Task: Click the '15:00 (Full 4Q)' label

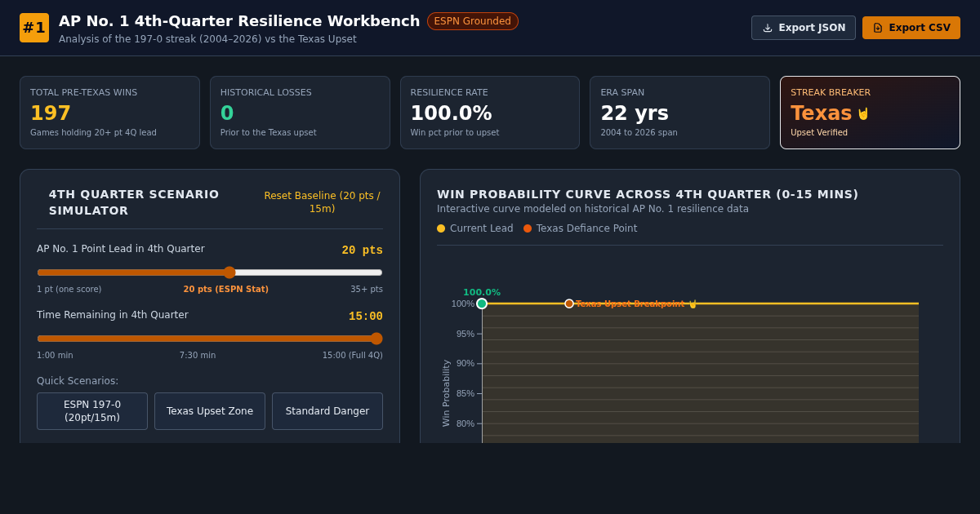Action: coord(352,356)
